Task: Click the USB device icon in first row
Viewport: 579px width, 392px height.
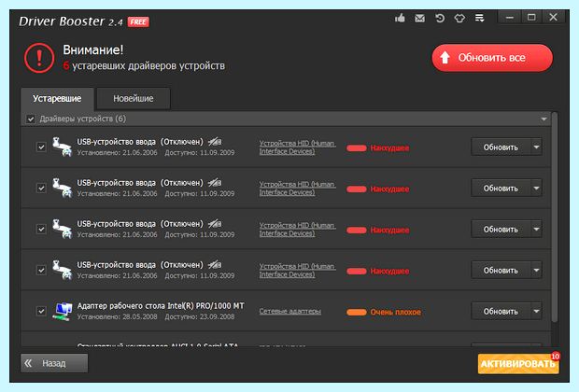Action: coord(62,147)
